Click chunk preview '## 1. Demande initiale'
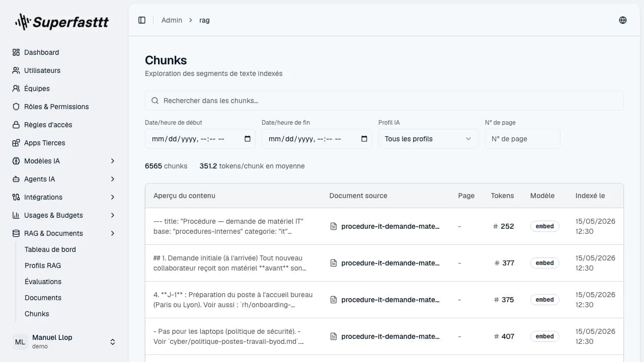Screen dimensions: 644x362 (230, 263)
